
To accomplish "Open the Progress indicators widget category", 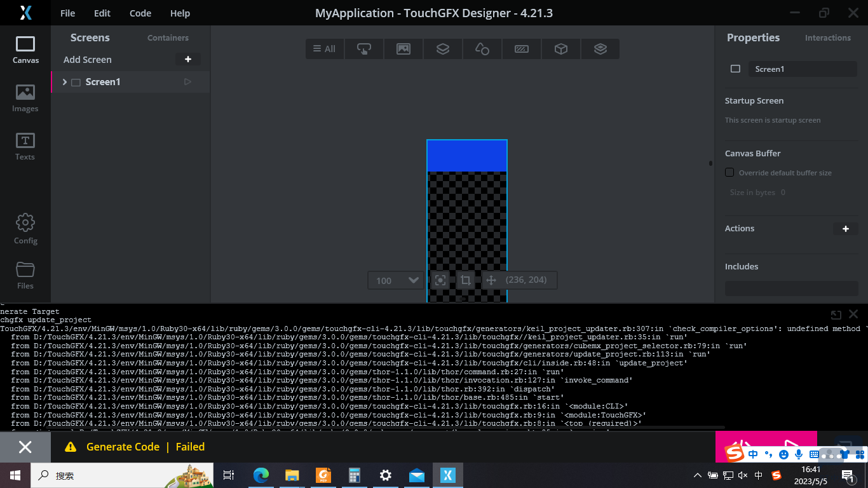I will click(x=522, y=49).
